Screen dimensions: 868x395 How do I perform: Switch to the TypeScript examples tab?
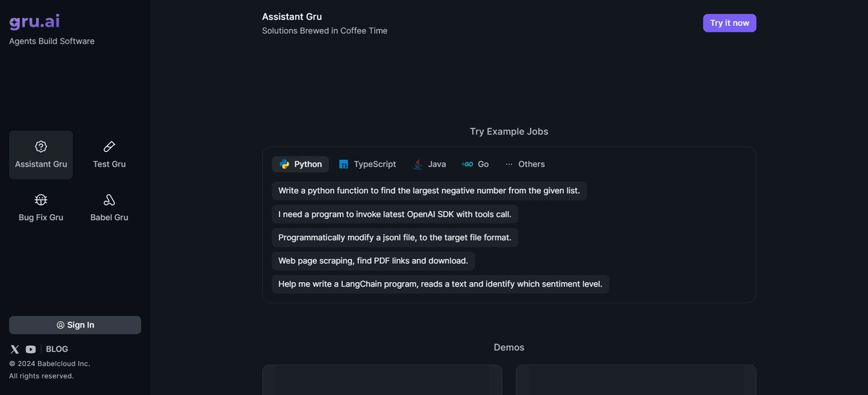pos(367,164)
